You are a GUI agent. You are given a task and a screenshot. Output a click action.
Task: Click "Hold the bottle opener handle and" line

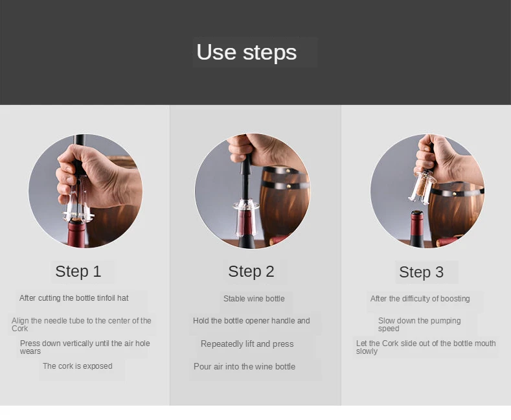(x=251, y=321)
